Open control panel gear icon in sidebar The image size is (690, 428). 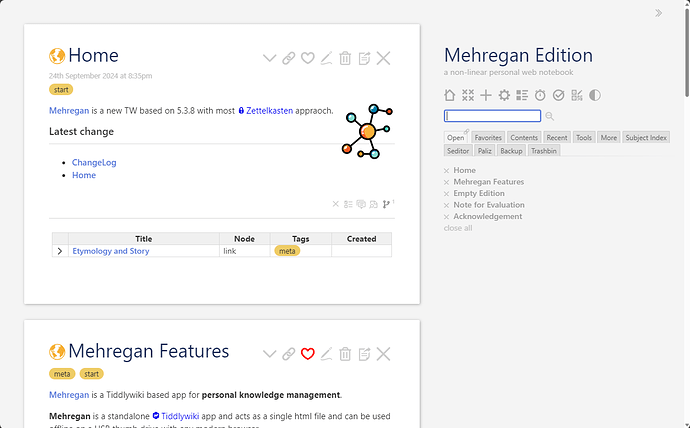[504, 95]
